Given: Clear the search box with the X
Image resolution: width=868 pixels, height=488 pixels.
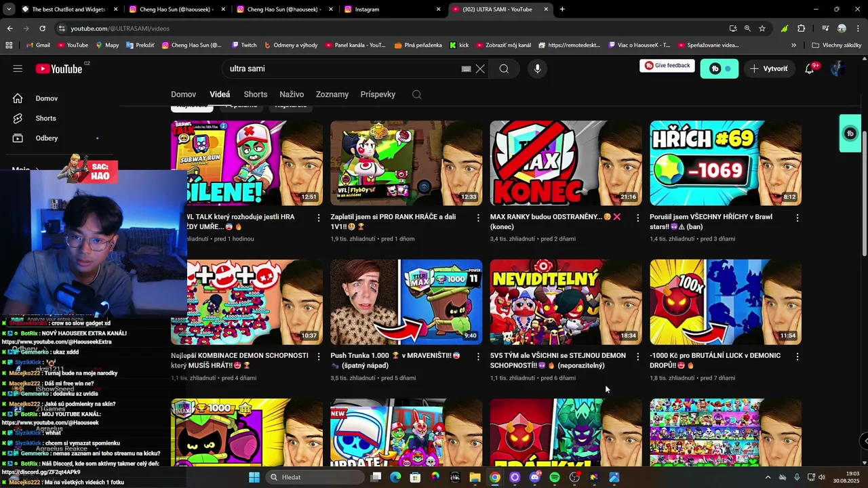Looking at the screenshot, I should tap(480, 68).
